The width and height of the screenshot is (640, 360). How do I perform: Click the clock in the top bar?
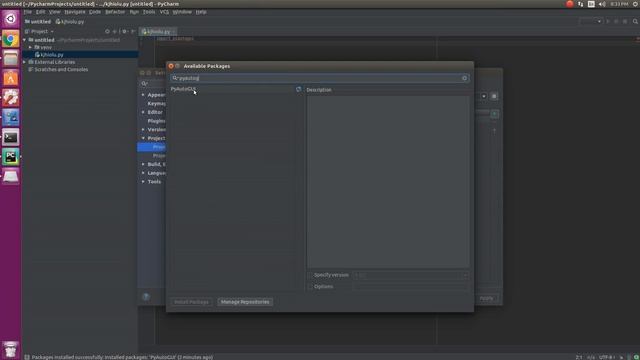pos(620,4)
